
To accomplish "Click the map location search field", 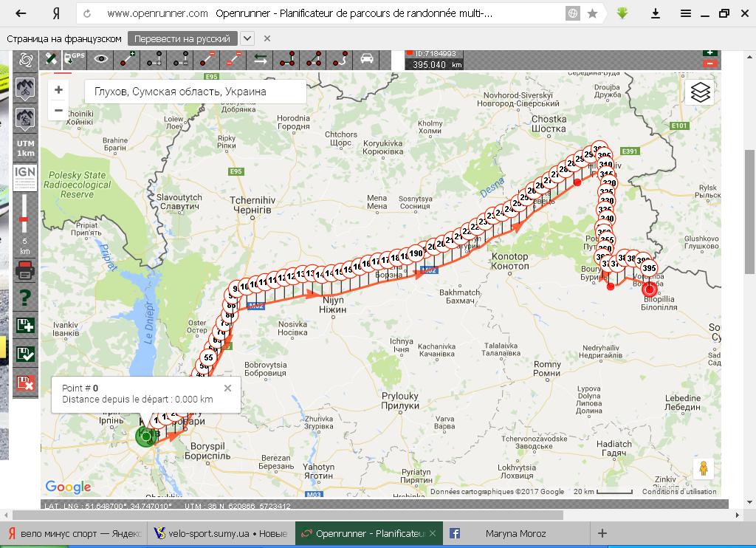I will [x=196, y=92].
